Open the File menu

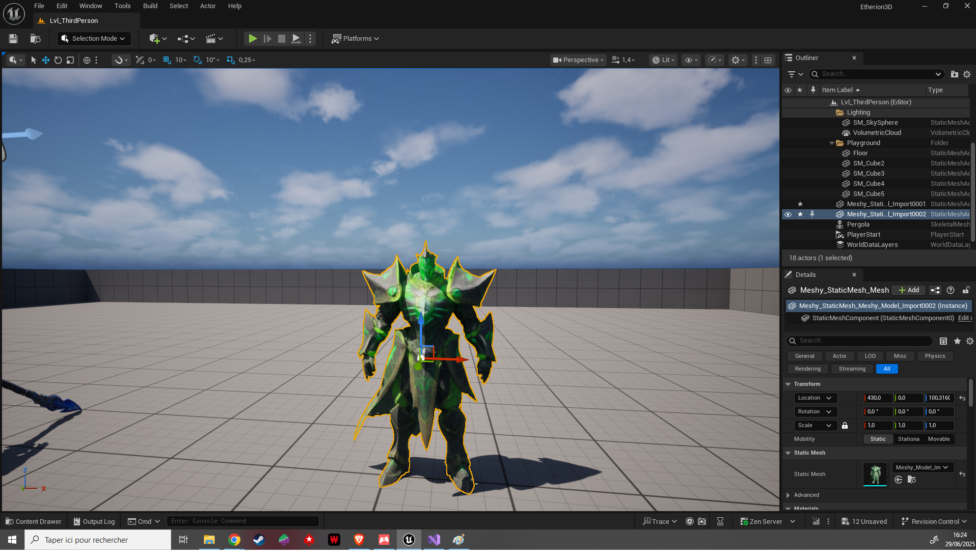39,6
